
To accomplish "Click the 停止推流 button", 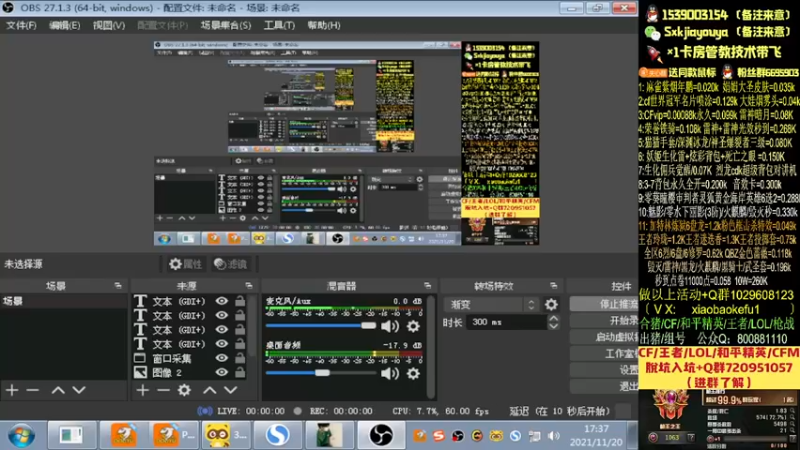I will click(604, 304).
